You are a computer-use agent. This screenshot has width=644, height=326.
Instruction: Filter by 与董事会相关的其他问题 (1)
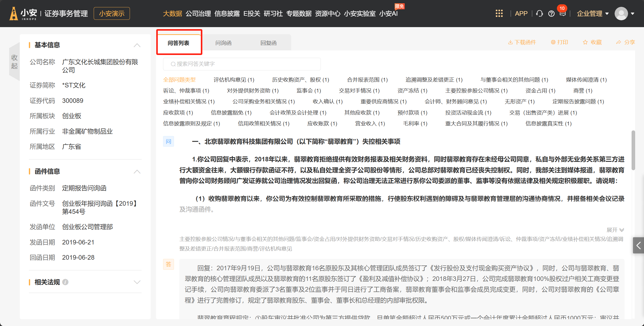(514, 80)
